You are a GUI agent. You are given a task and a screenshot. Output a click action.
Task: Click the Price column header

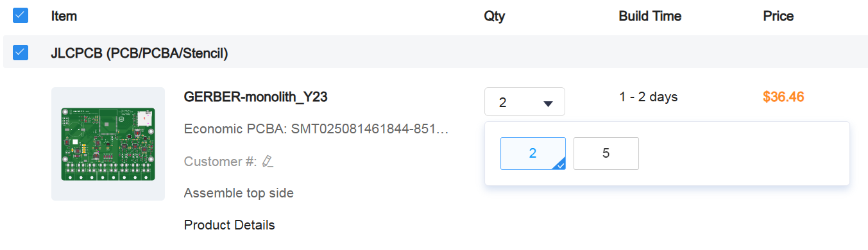click(778, 16)
